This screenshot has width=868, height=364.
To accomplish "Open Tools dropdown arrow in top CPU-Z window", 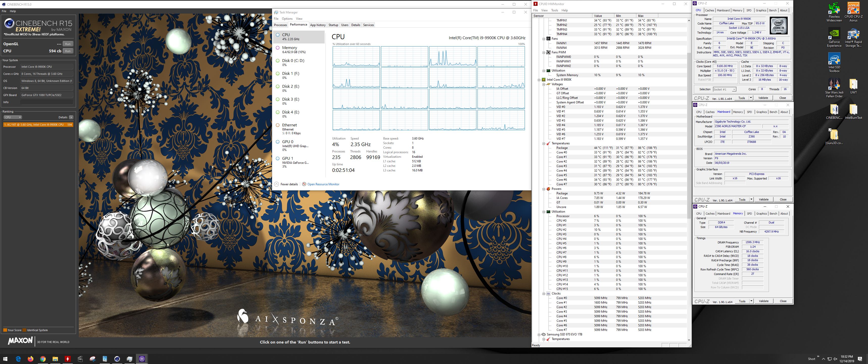I will (x=751, y=98).
